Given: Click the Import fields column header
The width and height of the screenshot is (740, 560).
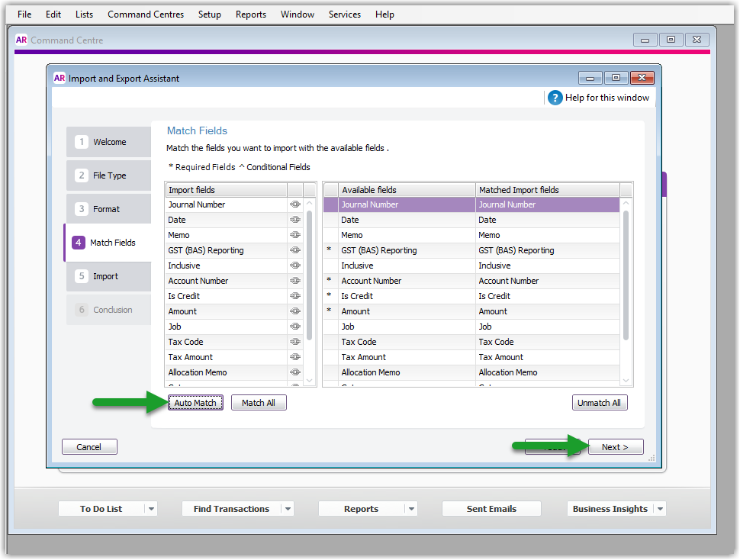Looking at the screenshot, I should coord(227,190).
